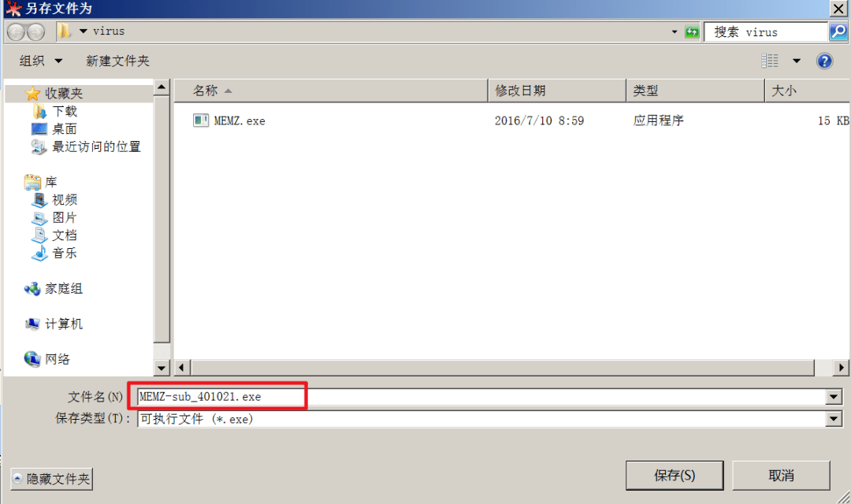Image resolution: width=851 pixels, height=504 pixels.
Task: Click the back navigation arrow
Action: click(16, 32)
